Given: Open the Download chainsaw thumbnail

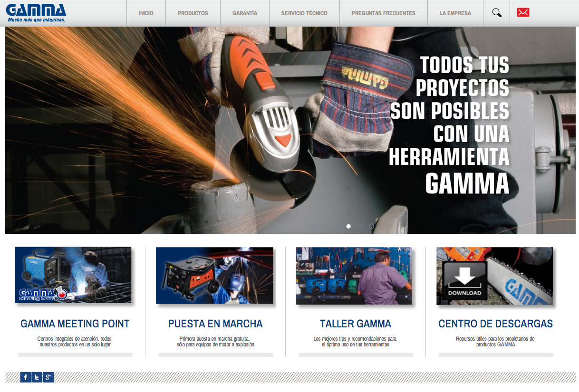Looking at the screenshot, I should tap(495, 276).
